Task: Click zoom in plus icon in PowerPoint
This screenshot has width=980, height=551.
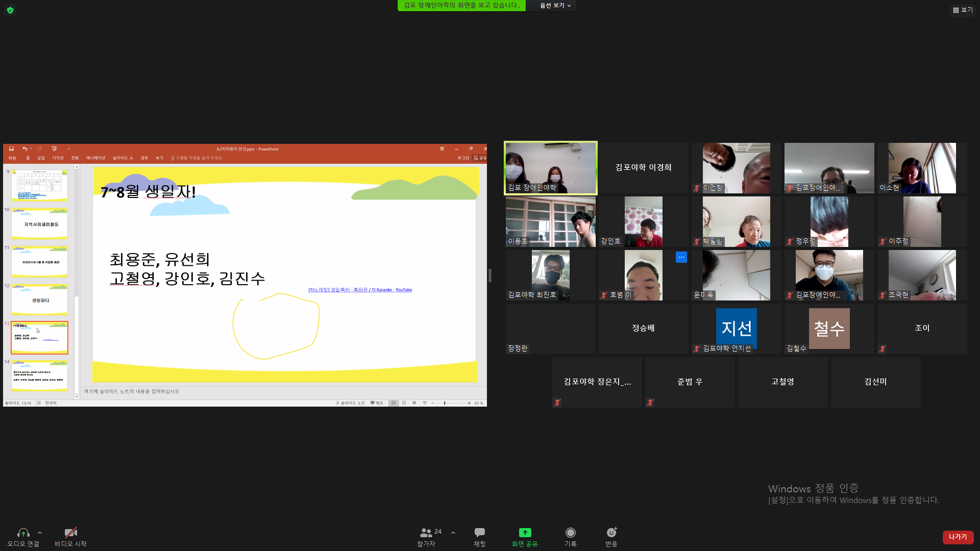Action: tap(469, 403)
